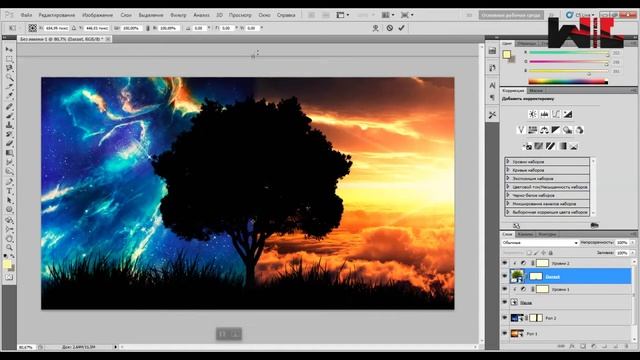Switch to the Каналы tab
This screenshot has width=640, height=360.
click(525, 234)
